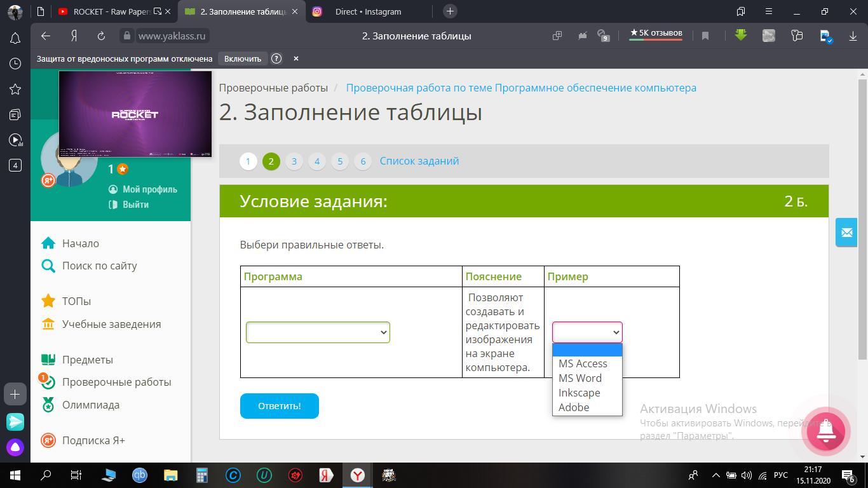This screenshot has height=488, width=868.
Task: Select MS Word option in the list
Action: pos(580,378)
